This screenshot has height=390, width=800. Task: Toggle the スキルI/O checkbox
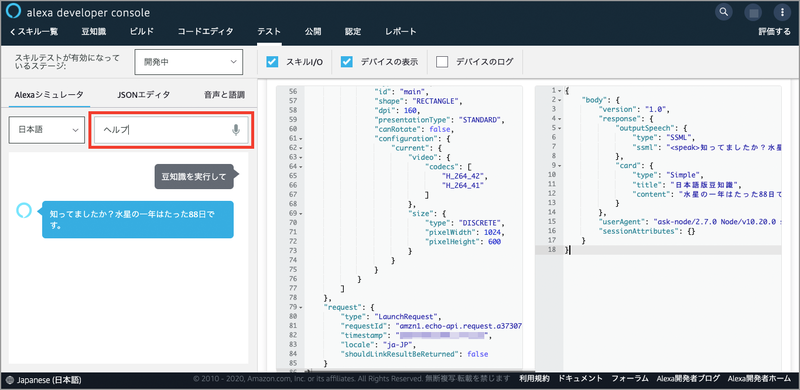pos(272,62)
